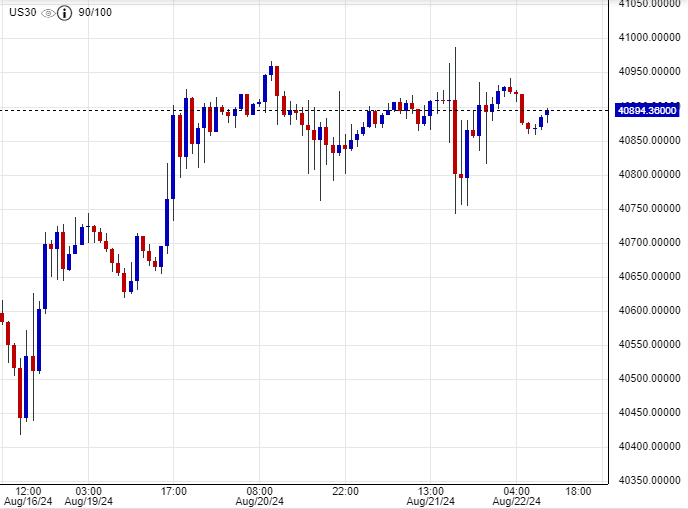Click the 40950.00000 price axis label
Image resolution: width=688 pixels, height=509 pixels.
point(649,71)
